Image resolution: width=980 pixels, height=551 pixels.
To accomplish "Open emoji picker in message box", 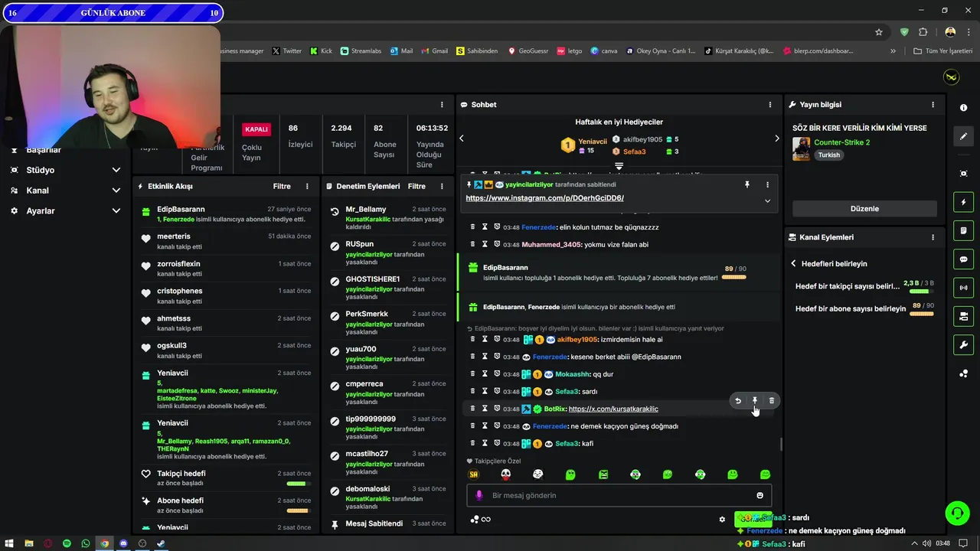I will [759, 495].
